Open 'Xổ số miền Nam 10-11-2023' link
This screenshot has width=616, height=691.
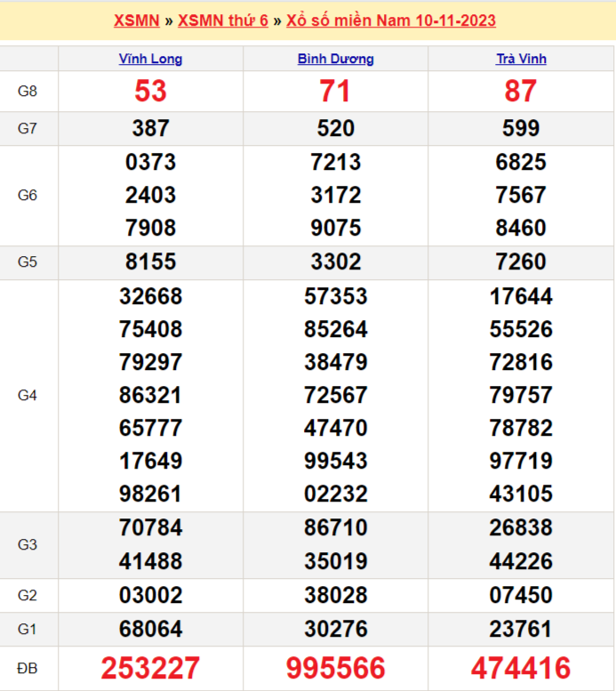click(x=391, y=20)
